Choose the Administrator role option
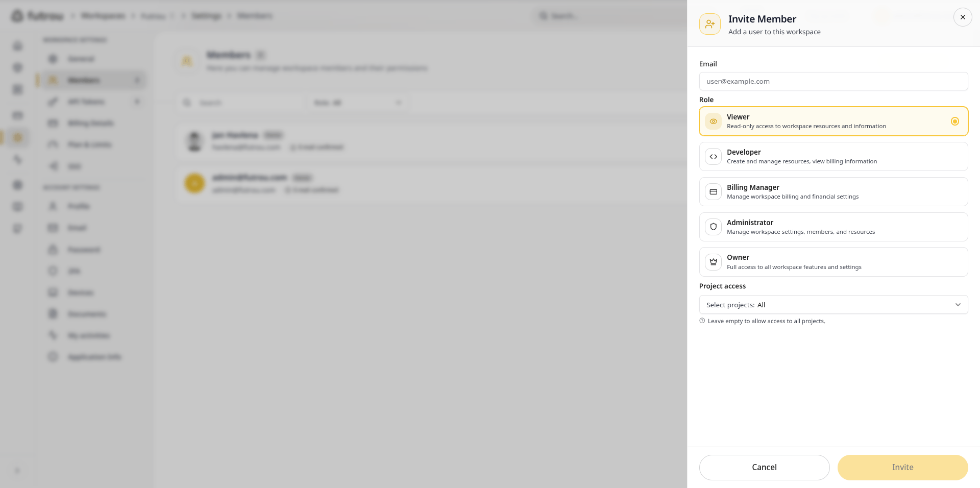Image resolution: width=980 pixels, height=488 pixels. tap(834, 227)
